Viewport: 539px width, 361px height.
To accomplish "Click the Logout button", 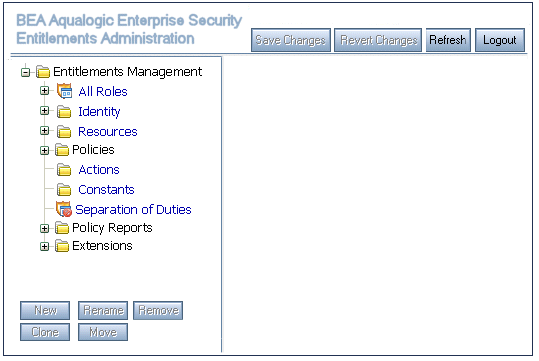I will click(500, 40).
